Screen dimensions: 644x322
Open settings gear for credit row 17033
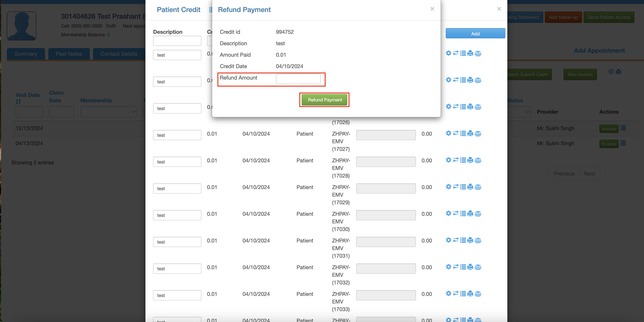pyautogui.click(x=449, y=294)
